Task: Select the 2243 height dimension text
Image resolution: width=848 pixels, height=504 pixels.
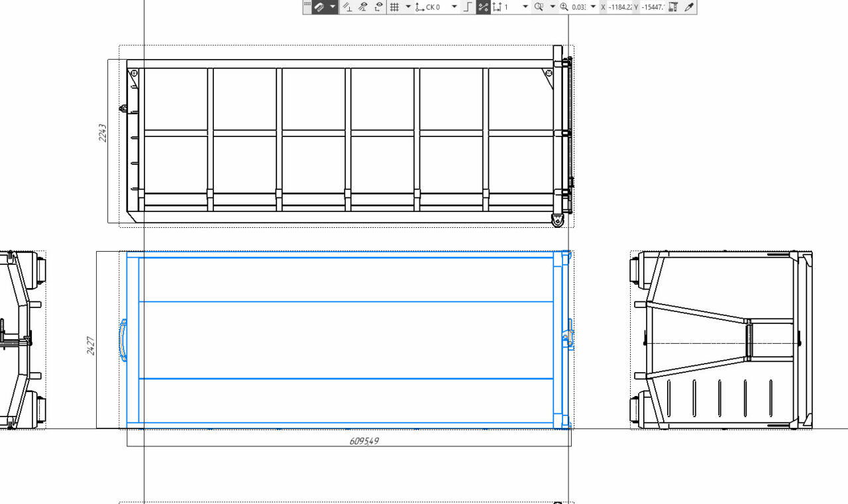Action: click(x=103, y=132)
